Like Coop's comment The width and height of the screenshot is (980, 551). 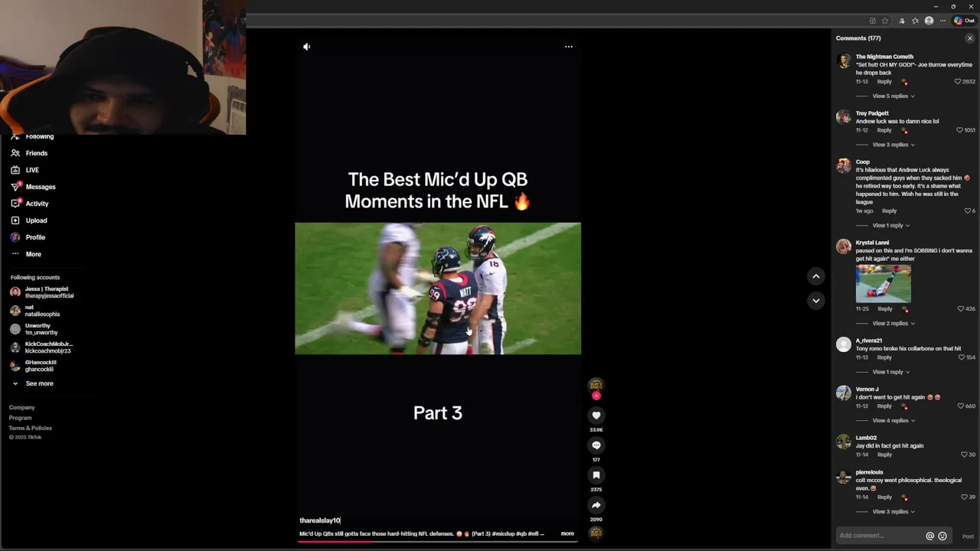click(968, 210)
